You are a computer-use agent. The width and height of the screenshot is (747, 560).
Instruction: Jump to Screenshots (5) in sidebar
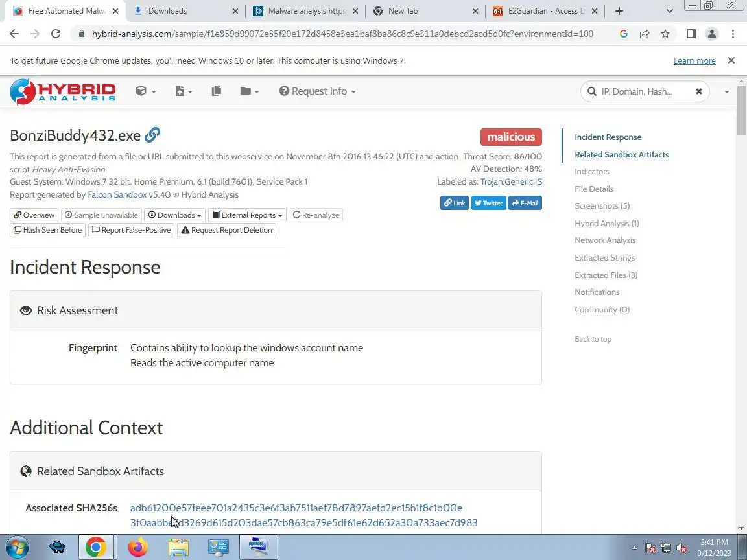coord(602,205)
